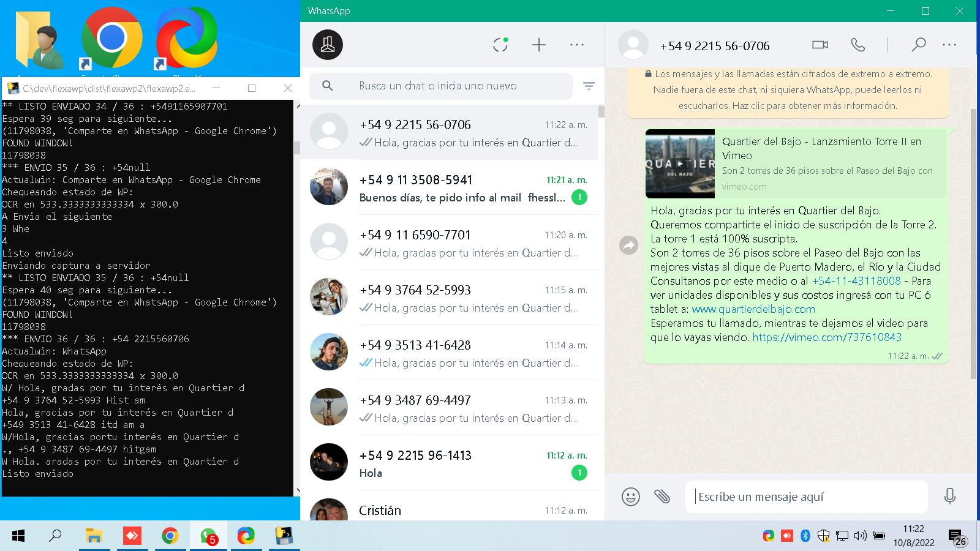980x551 pixels.
Task: Switch to WhatsApp on the taskbar
Action: pos(208,536)
